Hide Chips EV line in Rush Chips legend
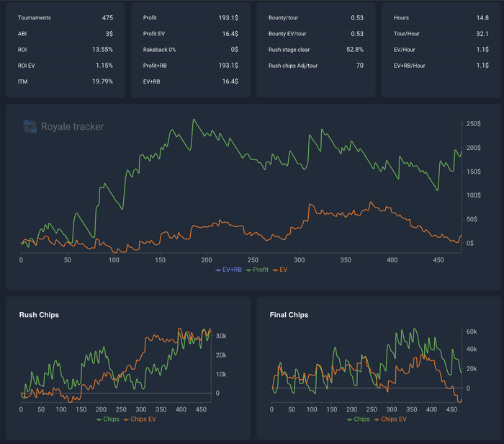Screen dimensions: 504x444 point(140,419)
